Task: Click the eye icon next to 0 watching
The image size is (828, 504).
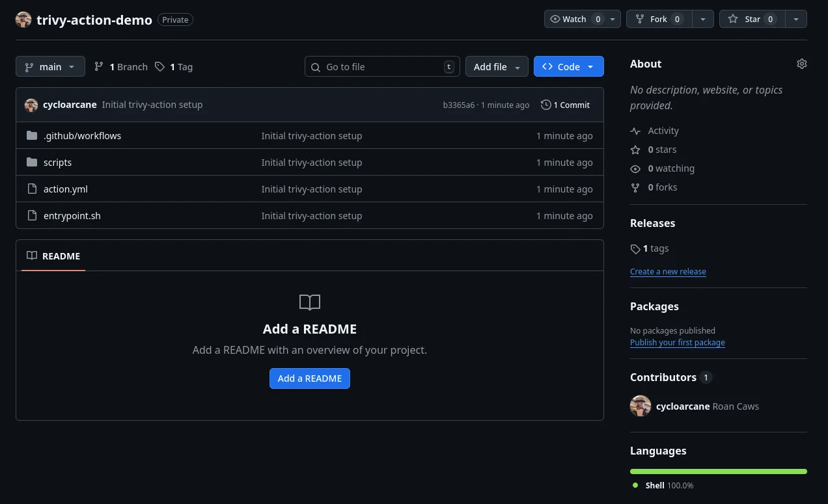Action: click(635, 168)
